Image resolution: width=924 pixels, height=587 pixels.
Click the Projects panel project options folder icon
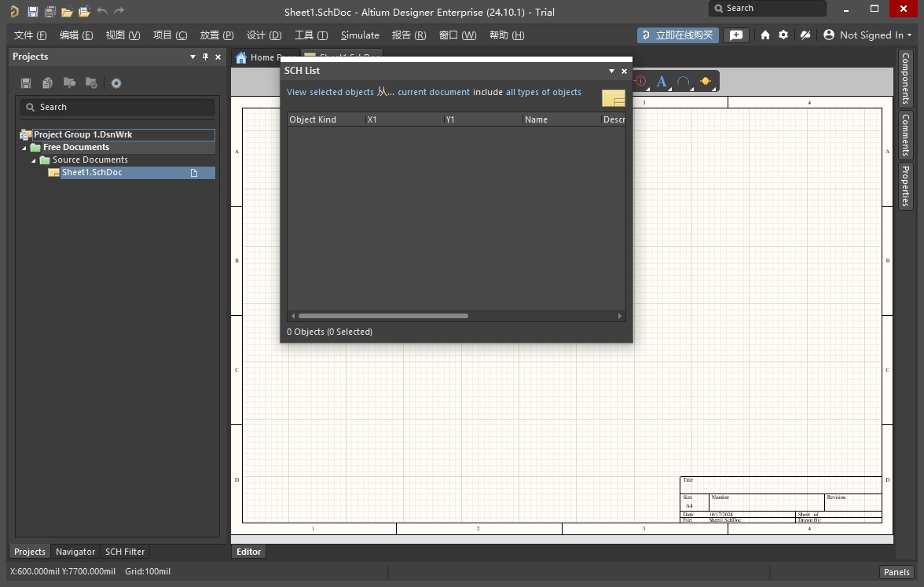91,83
